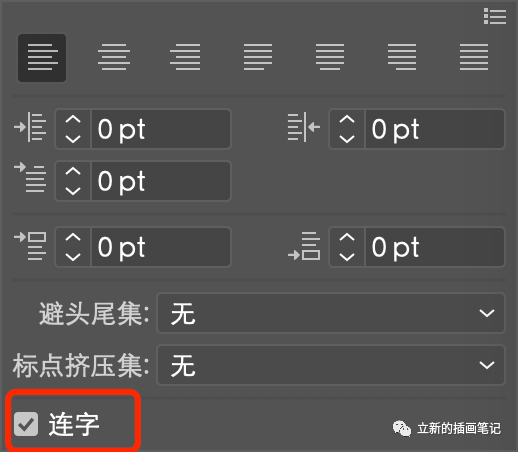
Task: Open the paragraph panel options menu
Action: [x=495, y=16]
